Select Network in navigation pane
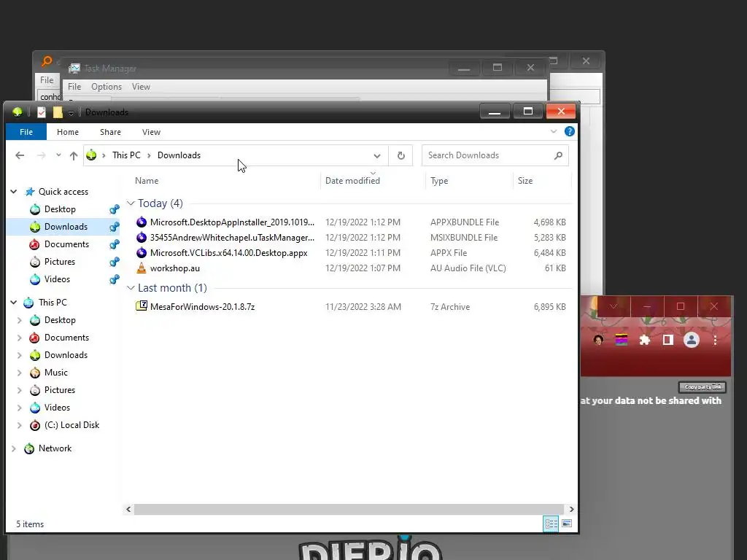Image resolution: width=747 pixels, height=560 pixels. pyautogui.click(x=55, y=448)
